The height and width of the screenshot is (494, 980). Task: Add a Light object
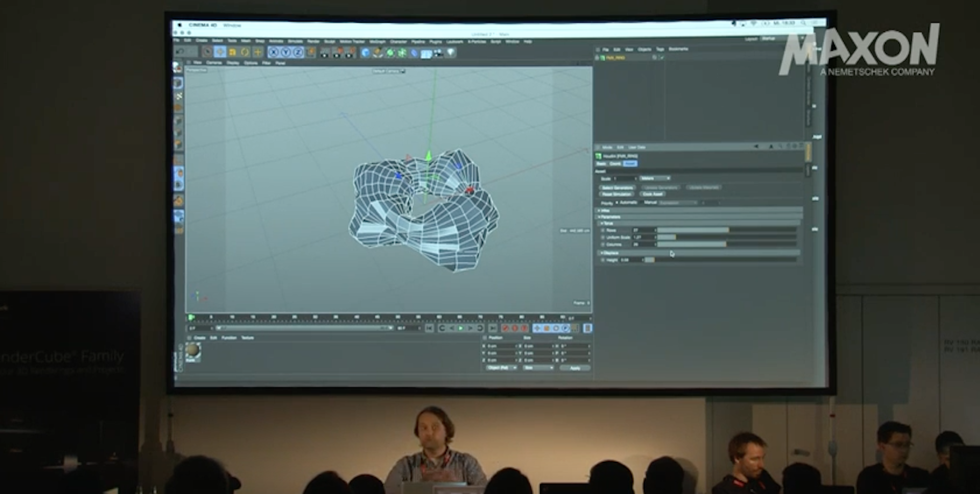coord(451,53)
